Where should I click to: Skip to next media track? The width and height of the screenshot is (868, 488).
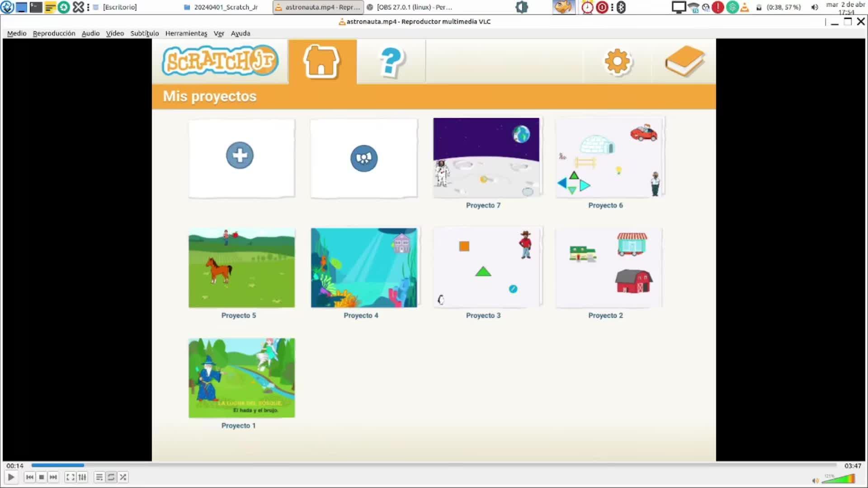pyautogui.click(x=53, y=477)
